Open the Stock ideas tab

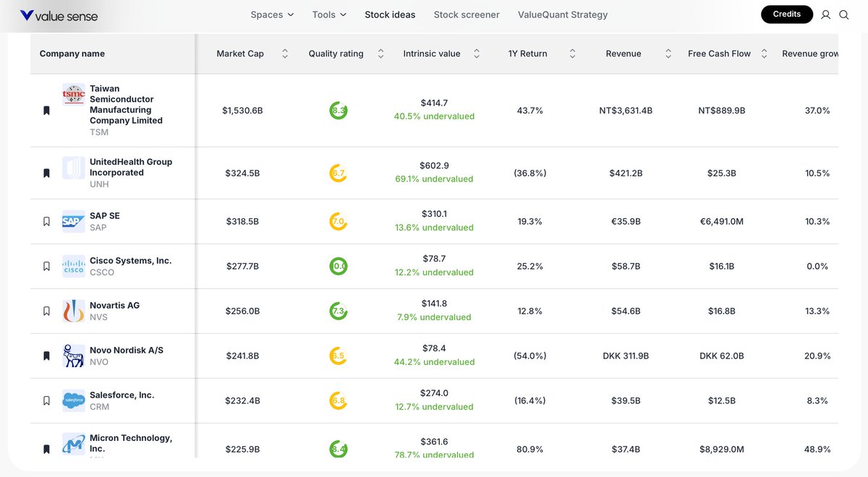[391, 14]
